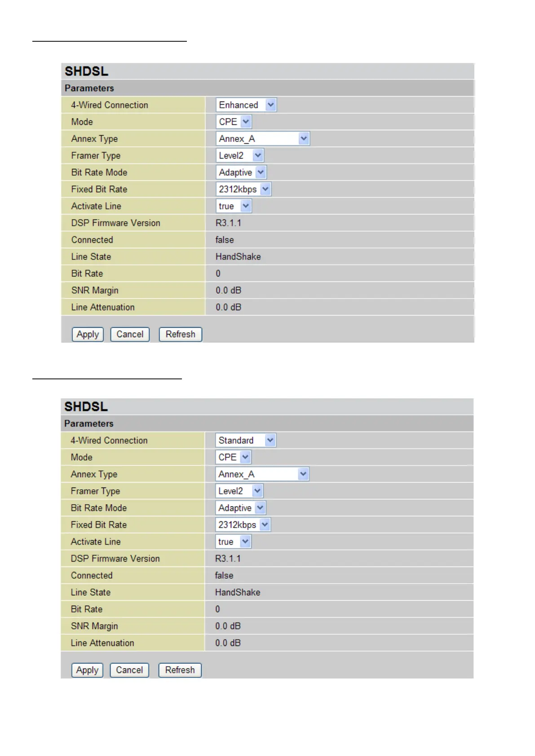Hit Refresh in the Standard SHDSL panel
The height and width of the screenshot is (756, 535).
pyautogui.click(x=180, y=670)
